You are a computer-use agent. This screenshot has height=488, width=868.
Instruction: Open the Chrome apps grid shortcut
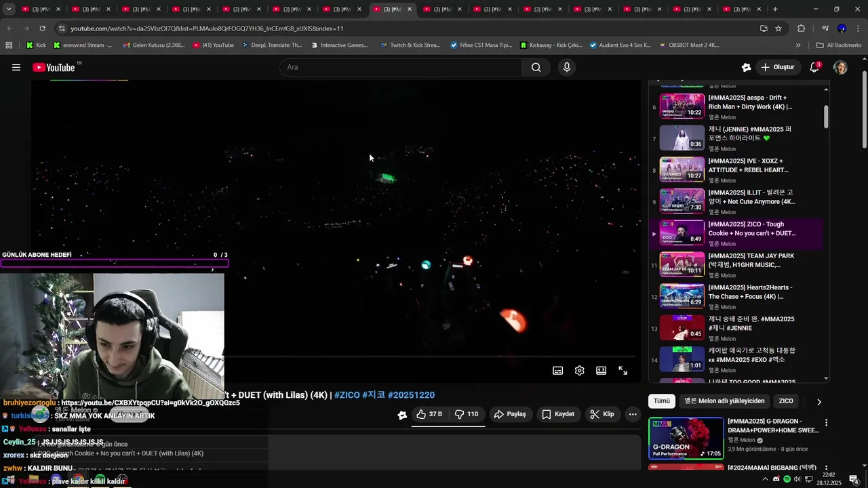coord(9,45)
